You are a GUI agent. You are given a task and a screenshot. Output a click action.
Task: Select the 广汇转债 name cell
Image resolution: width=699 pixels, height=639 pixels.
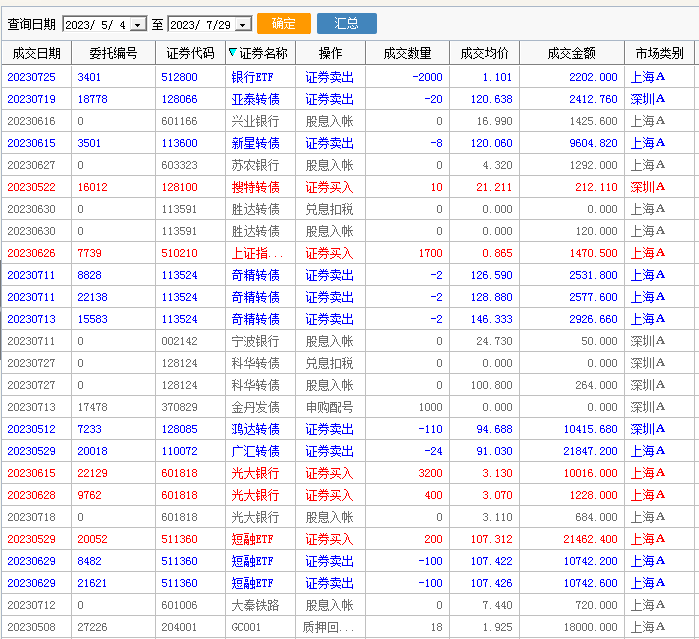(x=255, y=451)
